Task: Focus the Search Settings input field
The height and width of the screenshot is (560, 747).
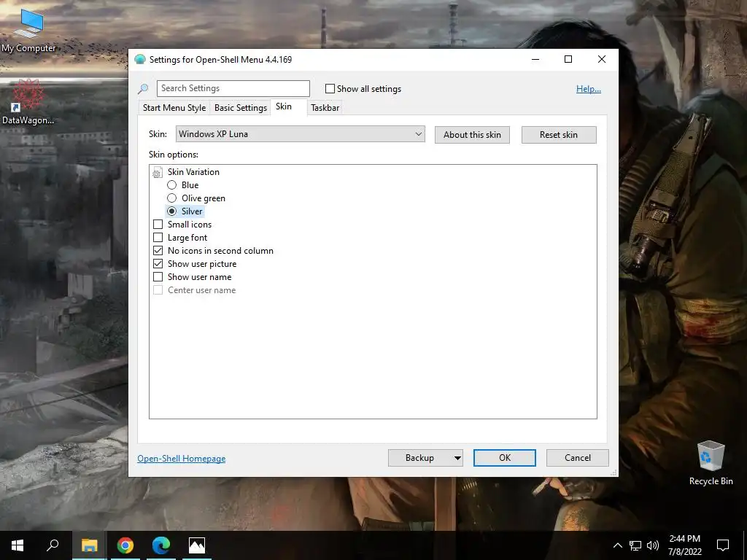Action: click(233, 88)
